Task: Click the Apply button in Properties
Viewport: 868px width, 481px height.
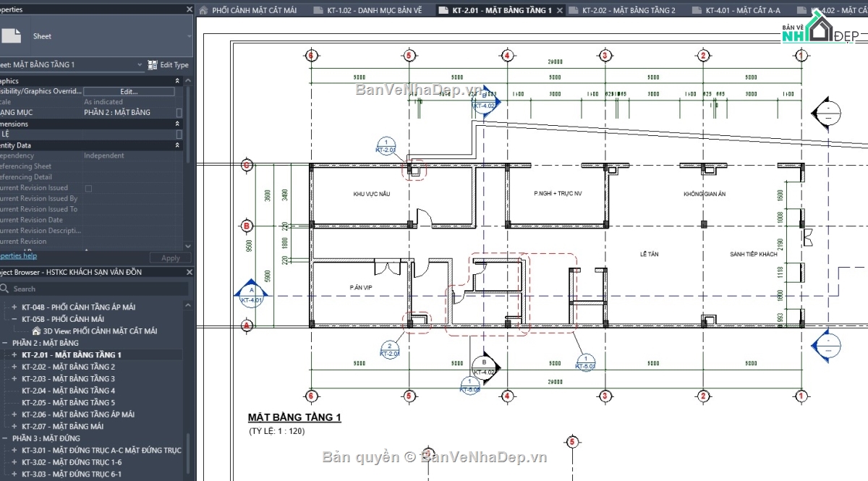Action: point(170,257)
